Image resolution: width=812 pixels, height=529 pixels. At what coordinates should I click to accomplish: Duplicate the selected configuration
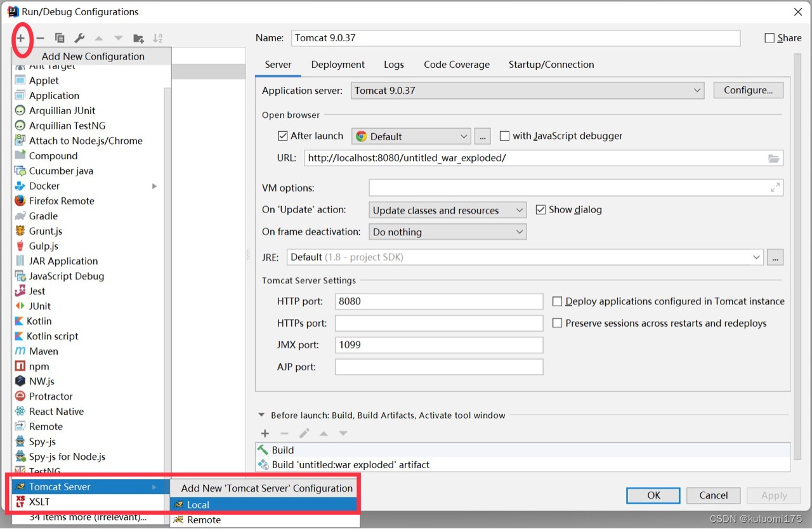click(59, 37)
